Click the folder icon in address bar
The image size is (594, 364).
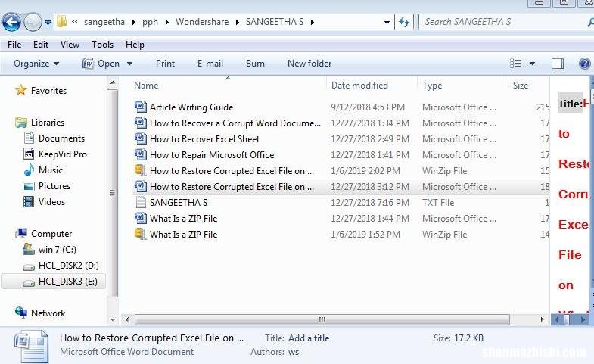click(62, 22)
